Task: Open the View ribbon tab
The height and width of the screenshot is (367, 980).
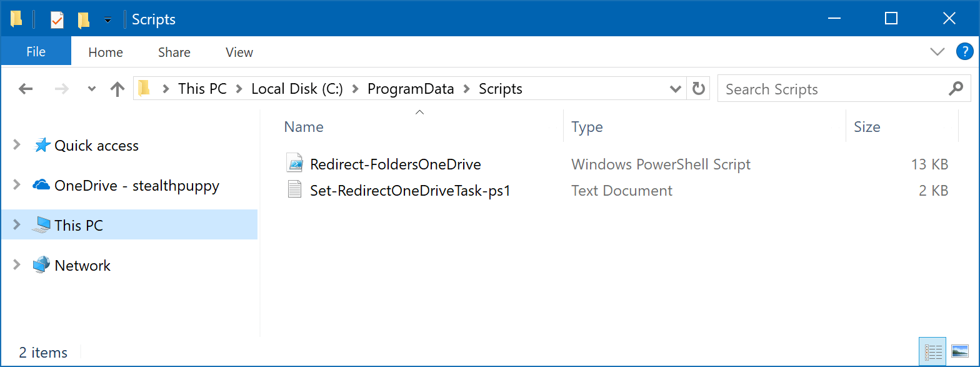Action: tap(239, 53)
